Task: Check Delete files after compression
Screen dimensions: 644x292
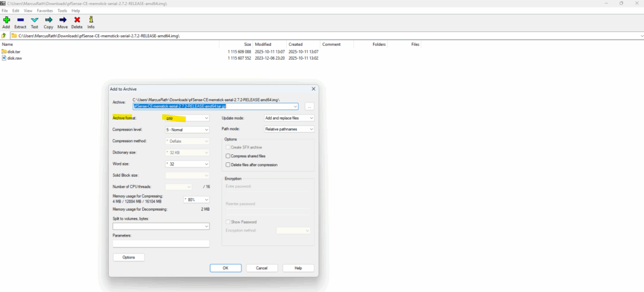Action: pos(228,164)
